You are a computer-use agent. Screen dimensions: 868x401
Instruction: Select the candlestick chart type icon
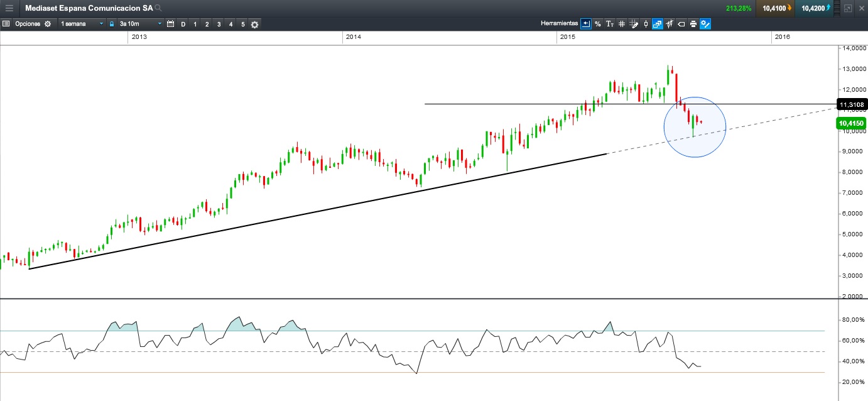tap(646, 24)
